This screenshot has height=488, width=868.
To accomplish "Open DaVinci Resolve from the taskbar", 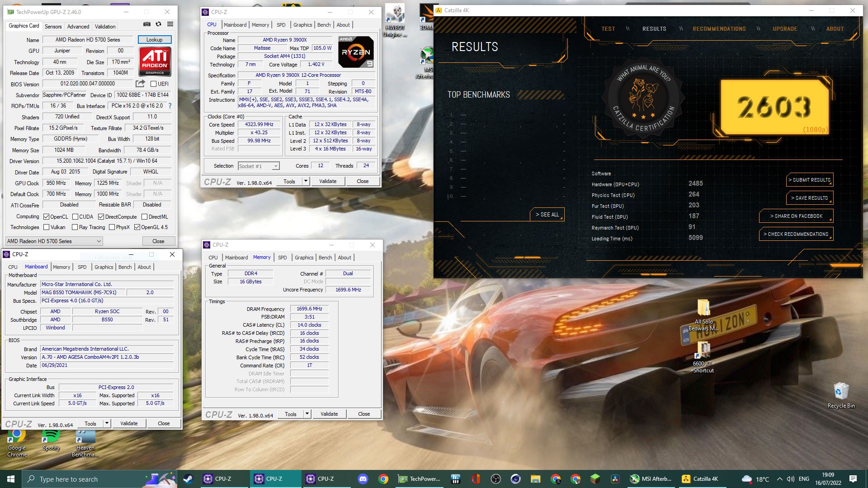I will tap(615, 479).
